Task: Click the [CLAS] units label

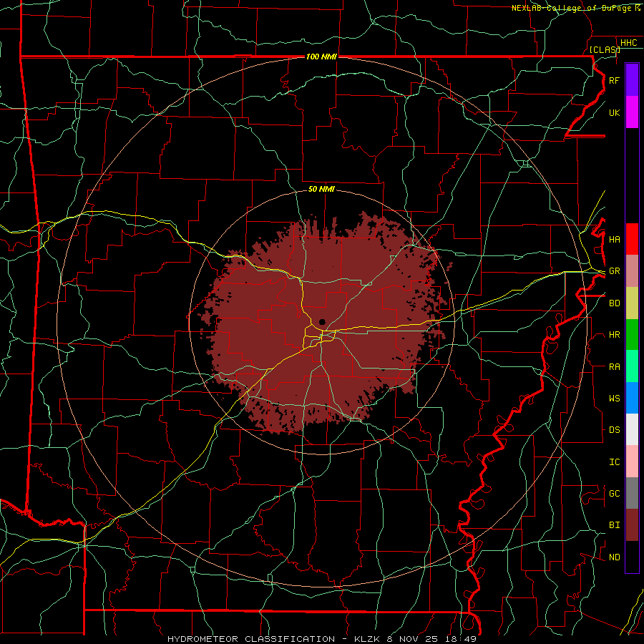Action: [605, 49]
